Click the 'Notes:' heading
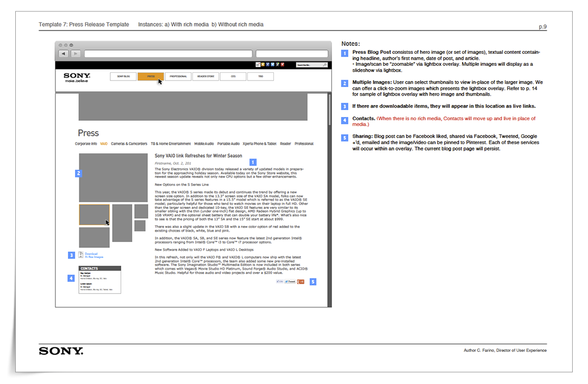The height and width of the screenshot is (384, 588). coord(351,44)
